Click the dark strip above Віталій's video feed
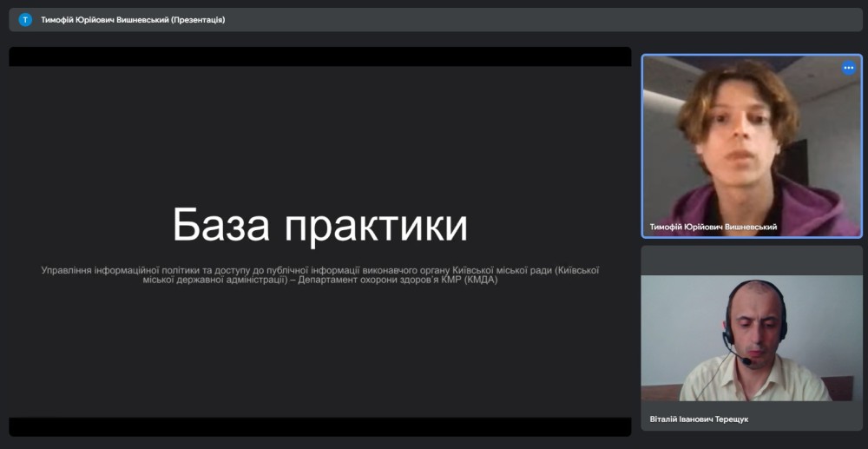Screen dimensions: 868x449 tap(752, 260)
